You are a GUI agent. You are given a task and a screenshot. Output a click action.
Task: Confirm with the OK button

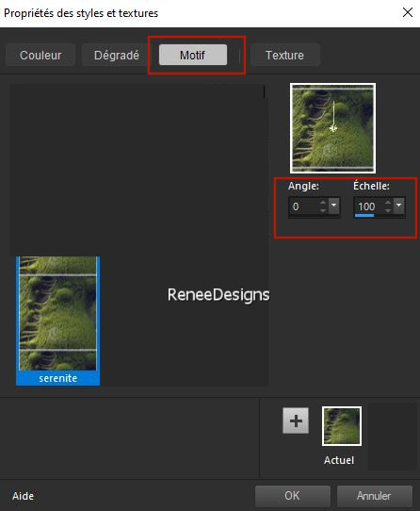[292, 496]
